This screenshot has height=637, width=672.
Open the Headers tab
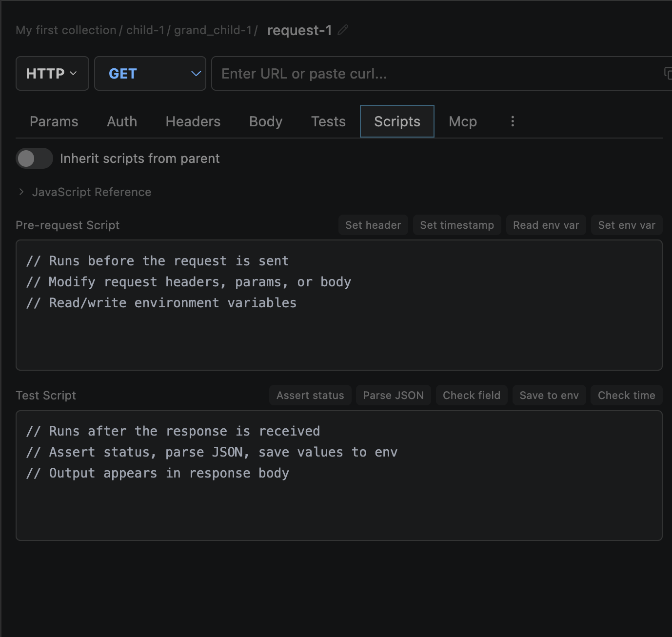(x=193, y=121)
